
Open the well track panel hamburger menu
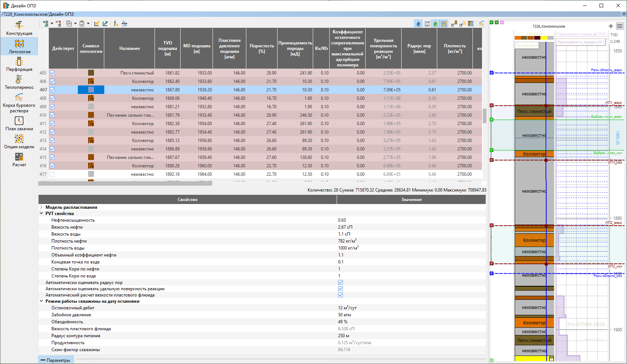tap(620, 26)
